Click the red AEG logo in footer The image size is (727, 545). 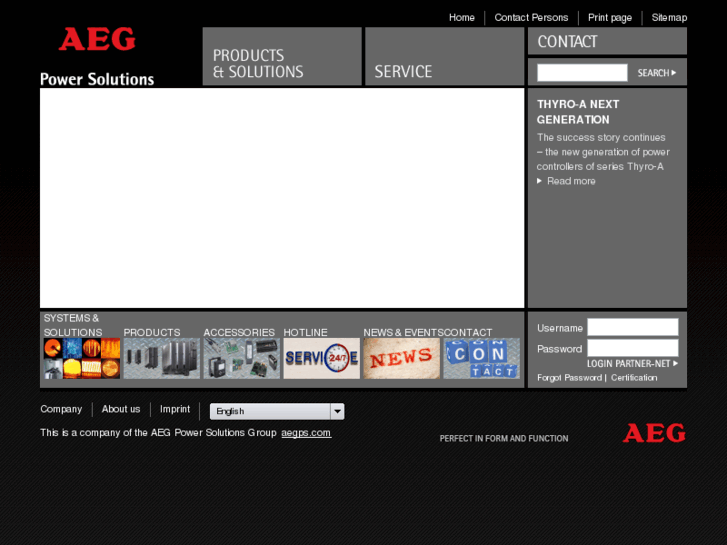[654, 433]
